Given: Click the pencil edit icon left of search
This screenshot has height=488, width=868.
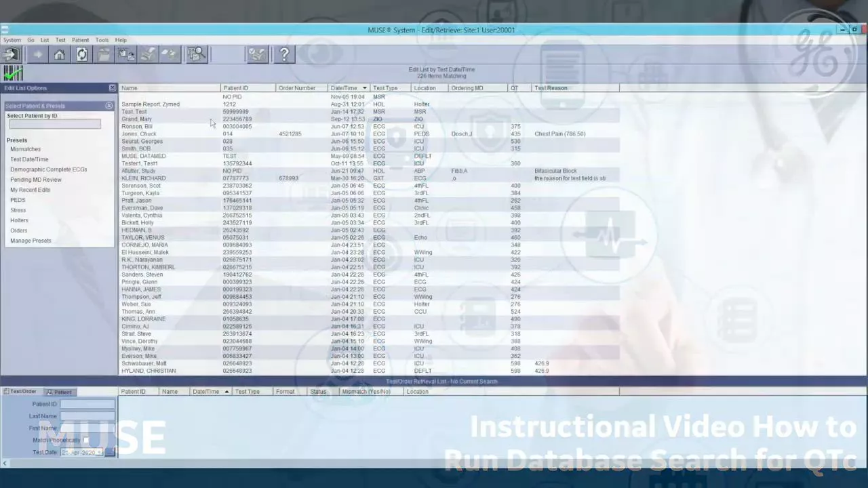Looking at the screenshot, I should click(170, 55).
